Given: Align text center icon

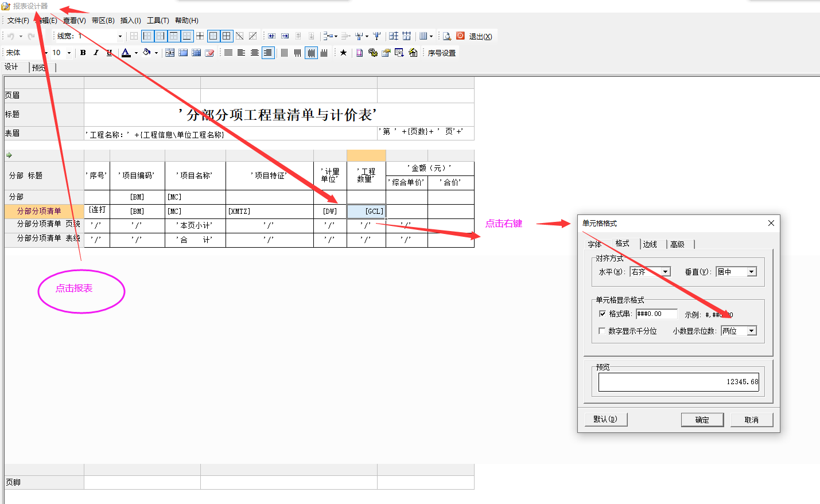Looking at the screenshot, I should tap(255, 53).
